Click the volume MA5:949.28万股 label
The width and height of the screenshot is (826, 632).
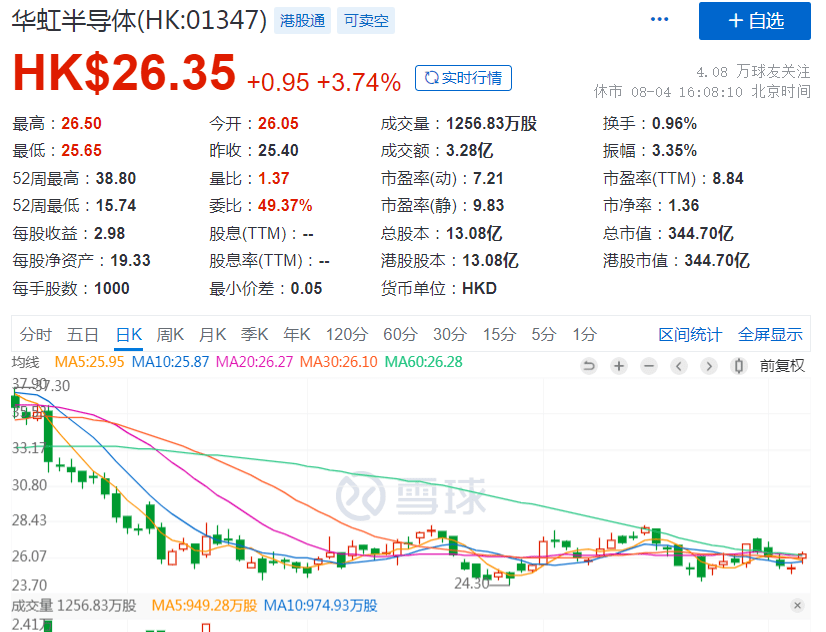pos(204,606)
